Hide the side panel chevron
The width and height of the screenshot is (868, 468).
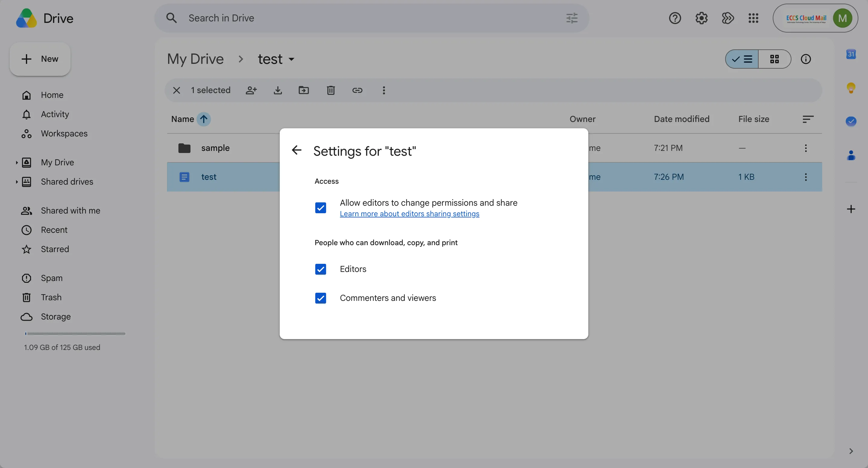pos(851,451)
